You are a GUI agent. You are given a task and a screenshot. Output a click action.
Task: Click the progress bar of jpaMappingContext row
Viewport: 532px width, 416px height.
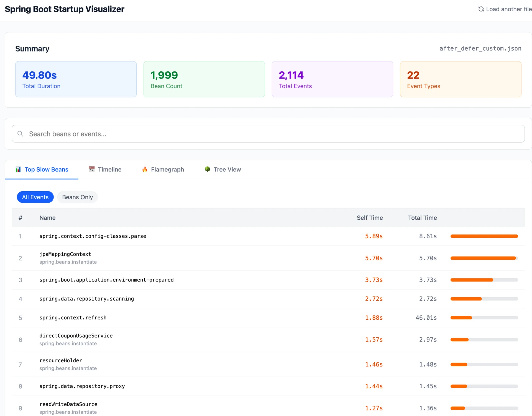pos(484,258)
